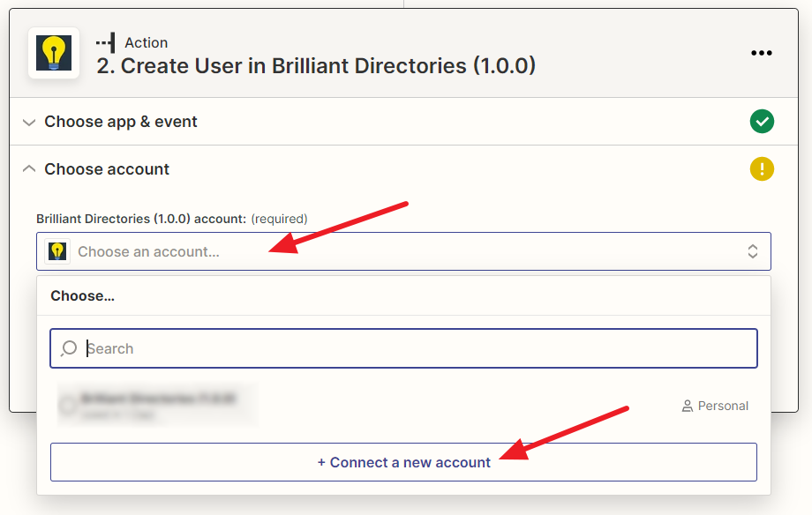Screen dimensions: 812x515
Task: Open the three-dot step options menu
Action: 761,53
